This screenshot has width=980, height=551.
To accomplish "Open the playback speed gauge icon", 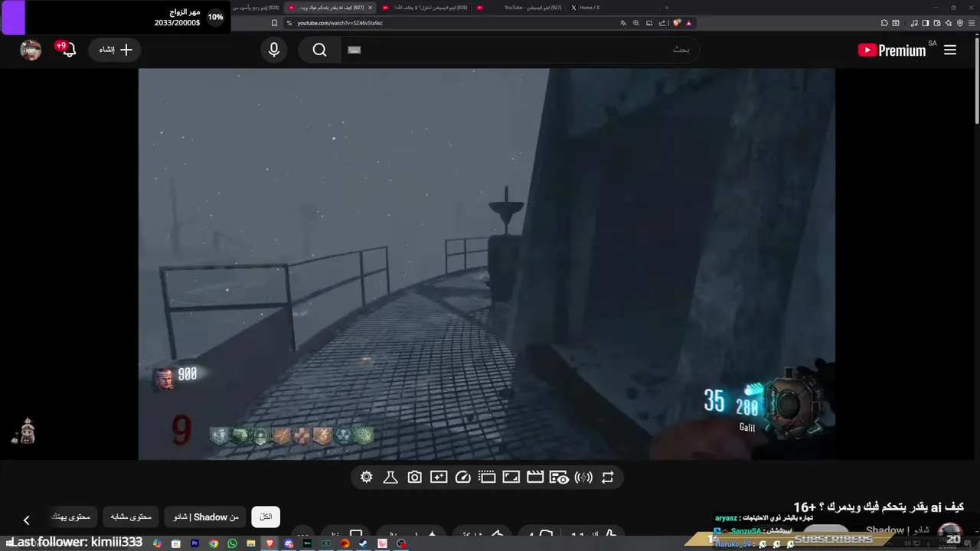I will point(462,478).
